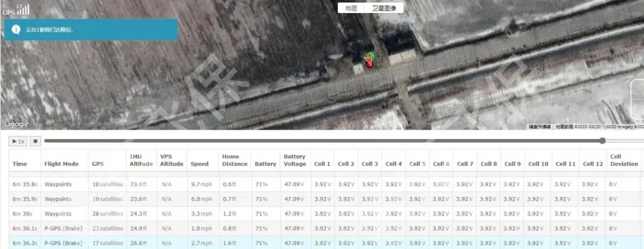
Task: Click 47.09 V voltage in 6m 36.3s row
Action: click(x=293, y=243)
